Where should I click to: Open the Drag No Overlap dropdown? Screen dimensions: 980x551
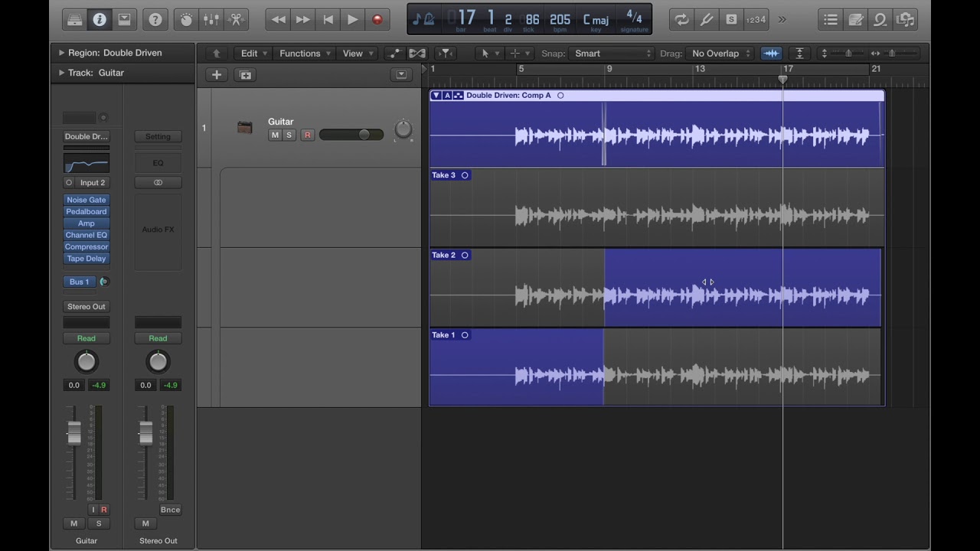pyautogui.click(x=719, y=54)
